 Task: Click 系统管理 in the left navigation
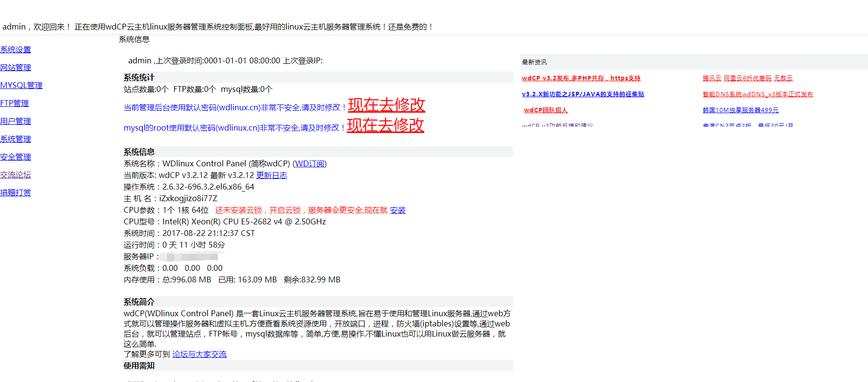15,139
